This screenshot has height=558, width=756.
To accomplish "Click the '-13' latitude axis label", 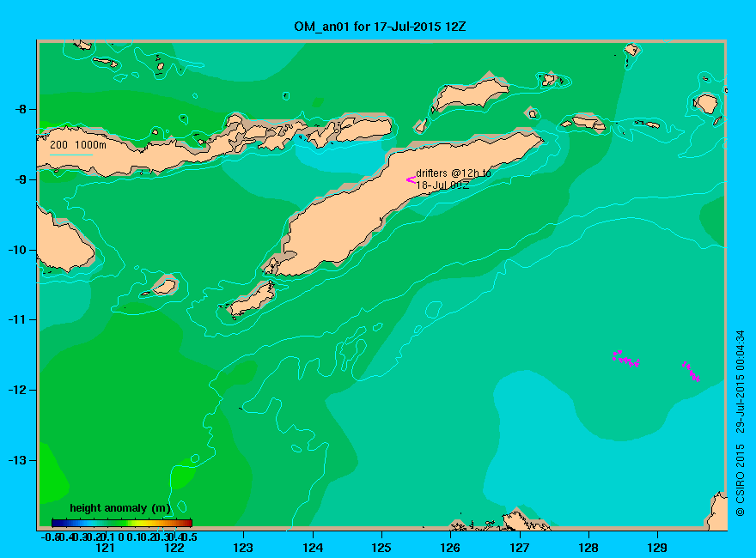I will (x=17, y=459).
